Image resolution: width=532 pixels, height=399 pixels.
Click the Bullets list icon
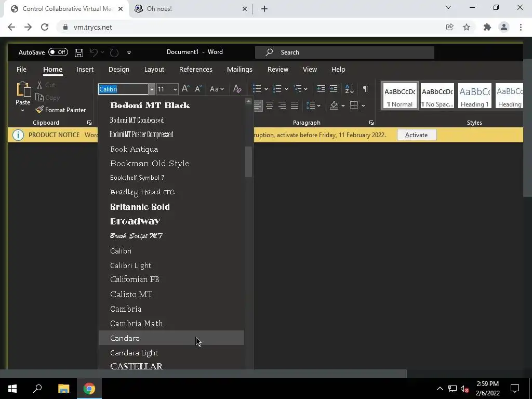(257, 89)
